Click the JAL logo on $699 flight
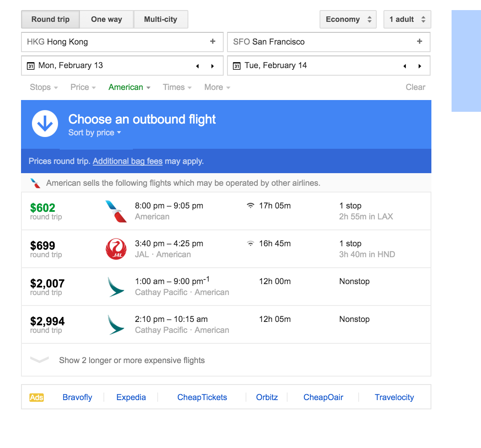481x448 pixels. pos(116,249)
